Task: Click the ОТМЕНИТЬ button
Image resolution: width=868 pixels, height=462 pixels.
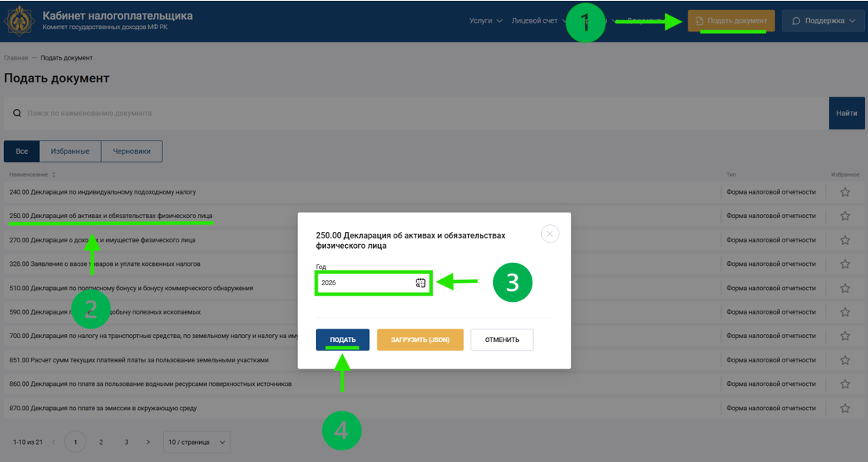Action: (x=502, y=340)
